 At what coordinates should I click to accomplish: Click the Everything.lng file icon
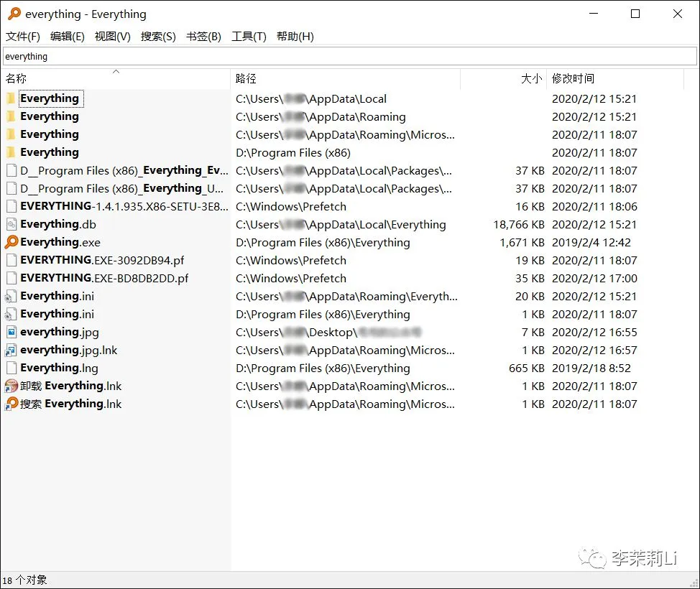[11, 368]
